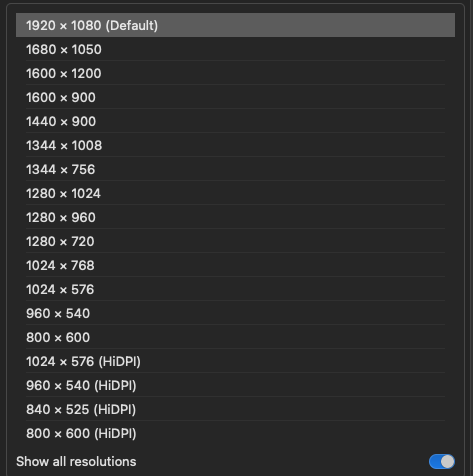Viewport: 473px width, 476px height.
Task: Pick 800 × 600 (HiDPI) resolution
Action: click(x=235, y=433)
